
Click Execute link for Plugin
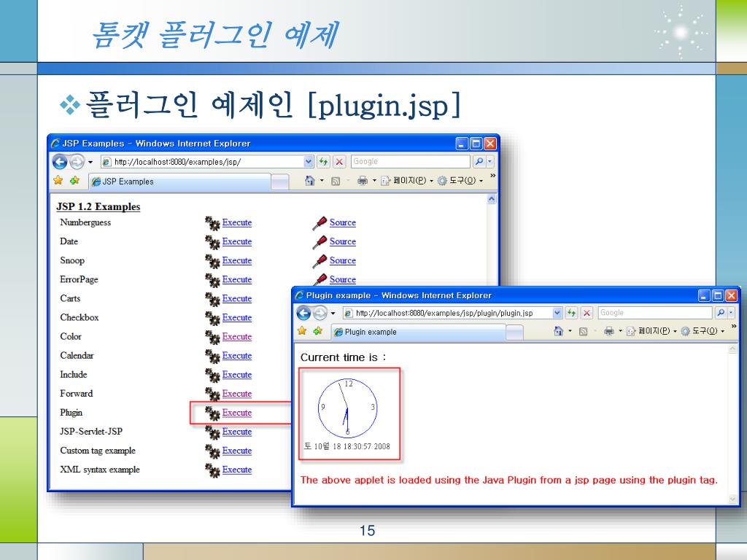tap(237, 413)
